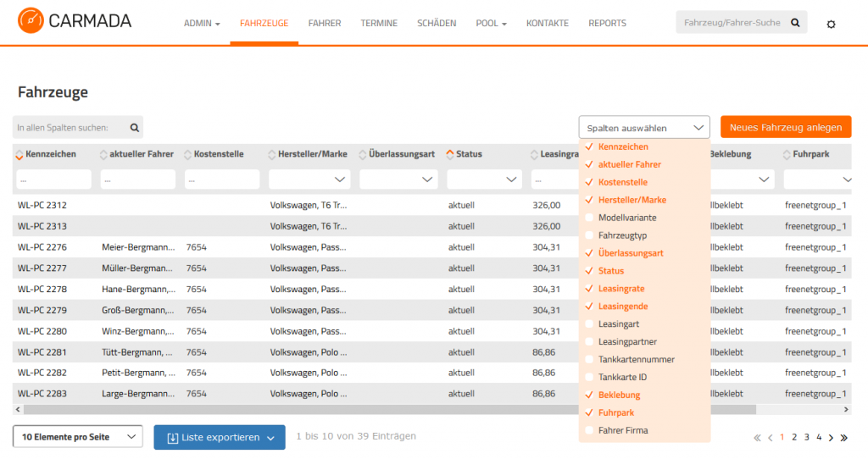Enable the Modellvariante column checkbox

(x=589, y=218)
